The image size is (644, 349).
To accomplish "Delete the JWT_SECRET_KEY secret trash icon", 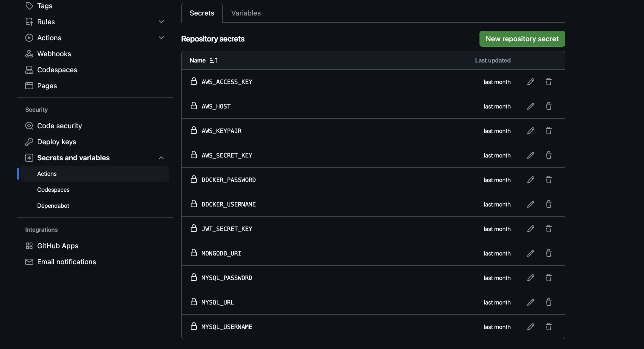I will pyautogui.click(x=548, y=229).
